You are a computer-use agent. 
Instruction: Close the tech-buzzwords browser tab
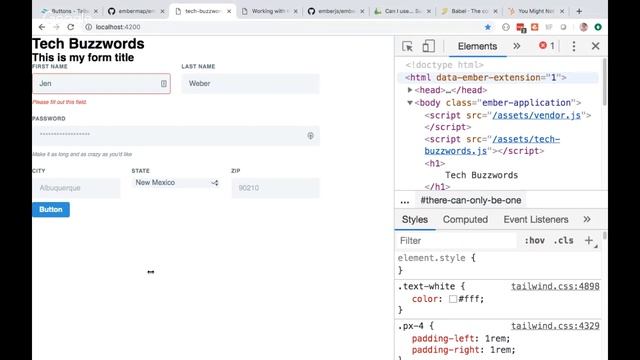pyautogui.click(x=229, y=11)
